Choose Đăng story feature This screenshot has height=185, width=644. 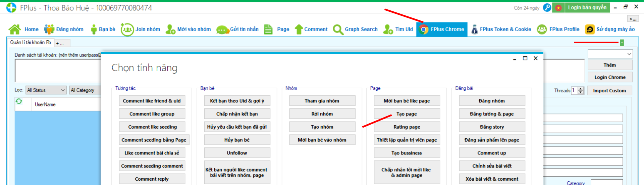pyautogui.click(x=492, y=127)
